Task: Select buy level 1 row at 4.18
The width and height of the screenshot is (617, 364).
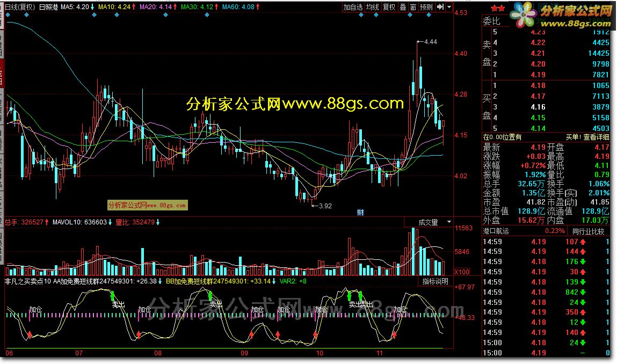Action: 551,85
